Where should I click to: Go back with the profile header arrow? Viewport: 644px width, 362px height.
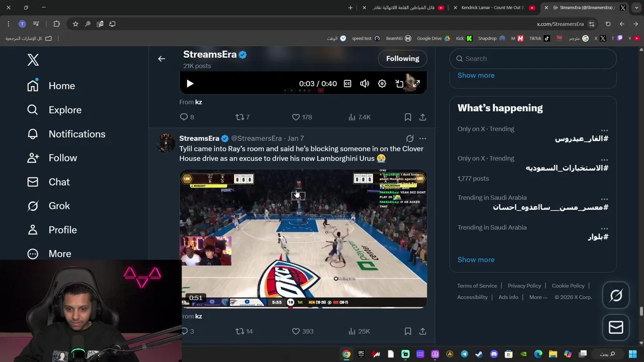point(162,59)
